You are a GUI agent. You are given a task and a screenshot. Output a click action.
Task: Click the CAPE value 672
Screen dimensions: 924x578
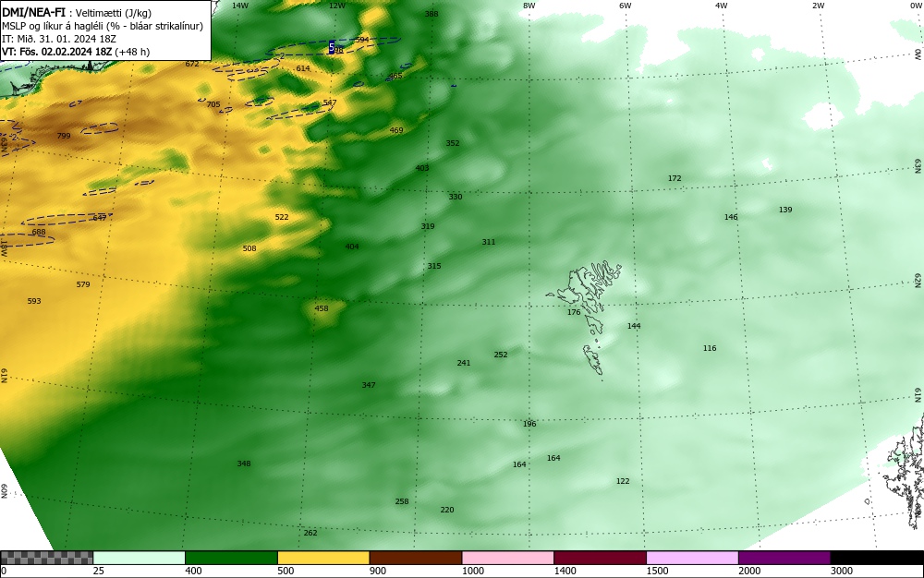pos(192,64)
